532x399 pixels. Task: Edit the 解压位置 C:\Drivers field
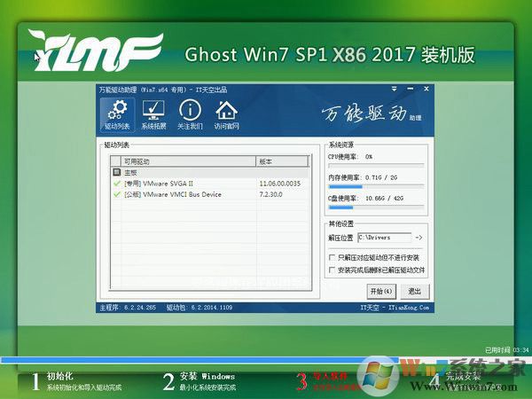pos(385,238)
